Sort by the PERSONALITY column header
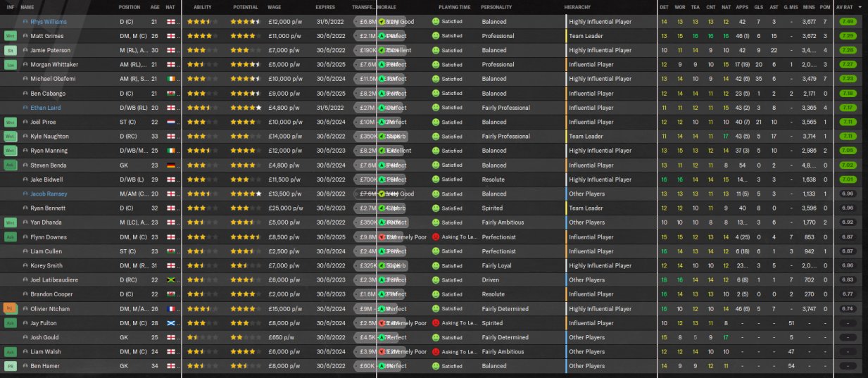 point(496,7)
